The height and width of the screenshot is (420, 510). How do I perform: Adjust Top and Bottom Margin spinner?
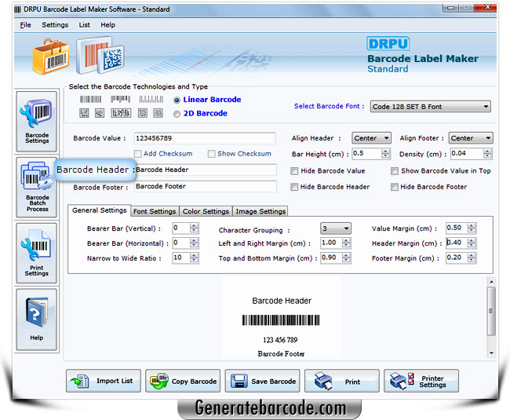(346, 258)
